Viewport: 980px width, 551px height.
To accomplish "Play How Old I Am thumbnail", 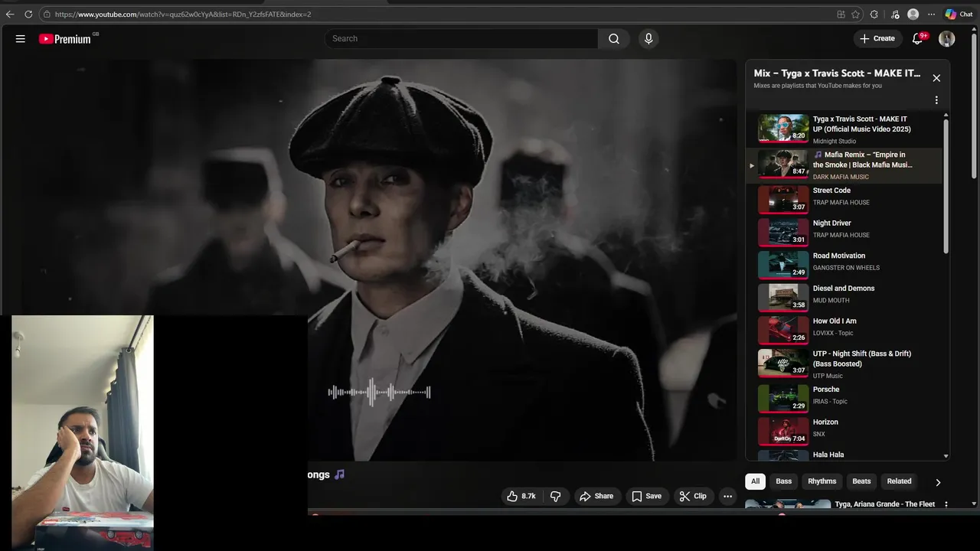I will pyautogui.click(x=783, y=331).
